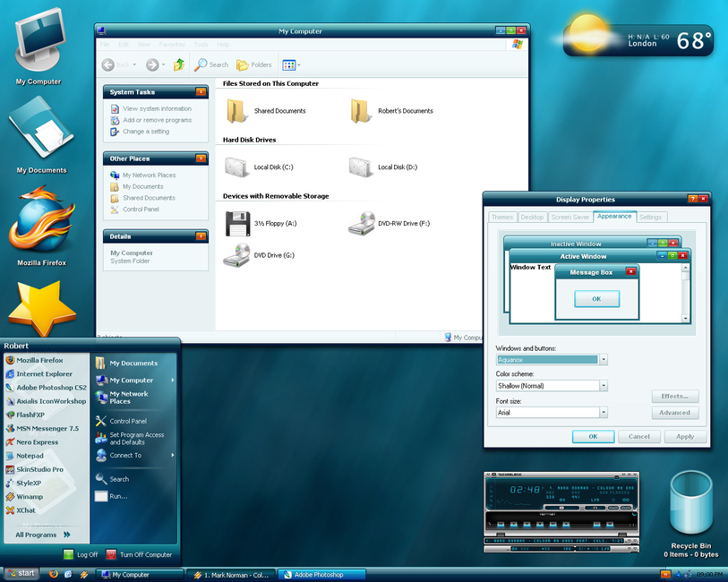
Task: Open DVD-RW Drive (F:)
Action: pyautogui.click(x=389, y=223)
